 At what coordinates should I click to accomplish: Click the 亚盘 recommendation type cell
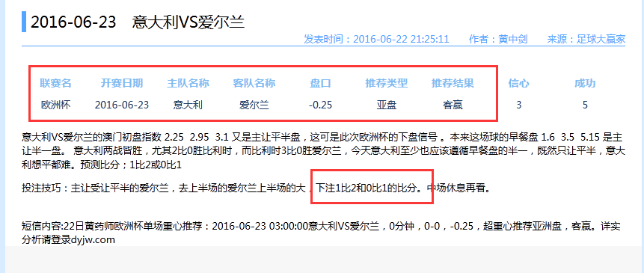[x=387, y=105]
